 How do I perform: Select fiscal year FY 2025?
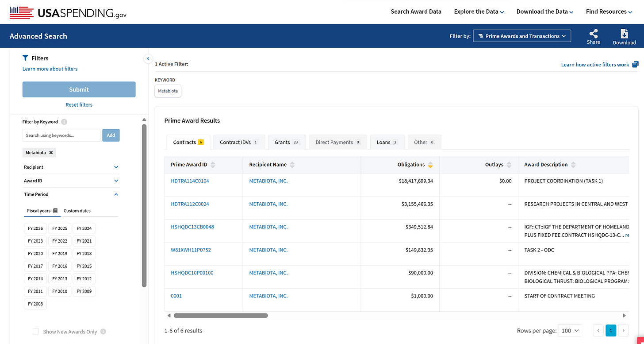60,228
